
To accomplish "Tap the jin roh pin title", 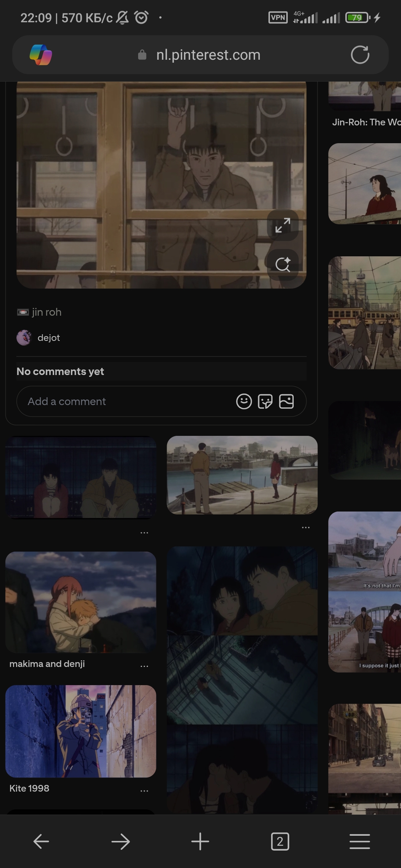I will (x=39, y=312).
